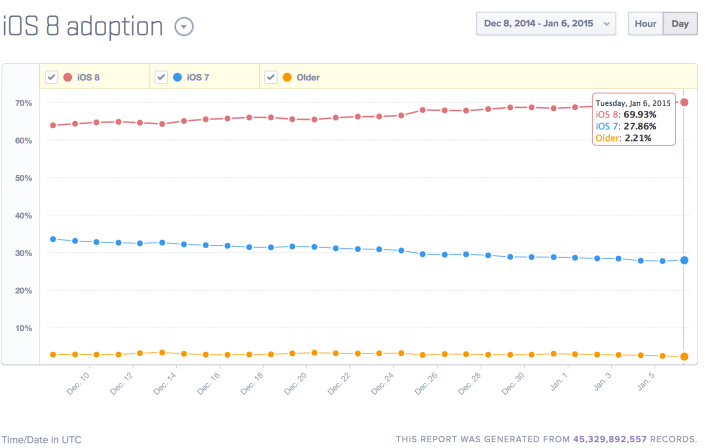Open the iOS 8 adoption title dropdown arrow
The image size is (705, 448).
click(x=184, y=26)
